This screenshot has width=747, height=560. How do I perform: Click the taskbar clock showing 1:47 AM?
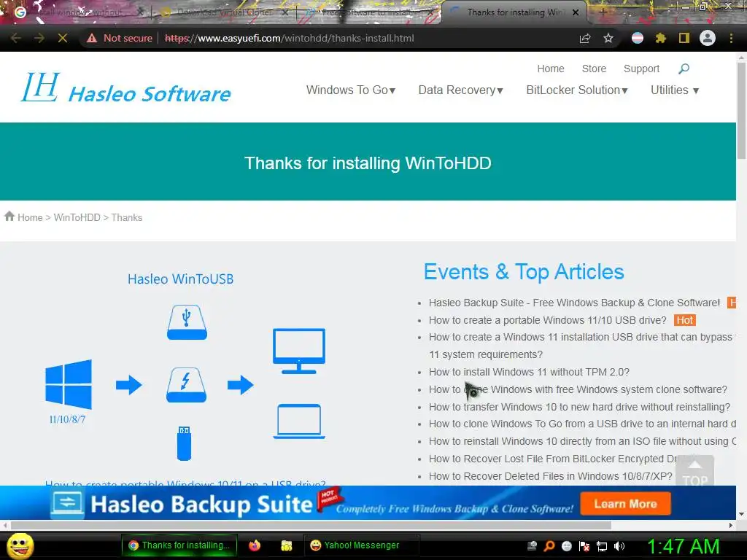click(x=683, y=546)
